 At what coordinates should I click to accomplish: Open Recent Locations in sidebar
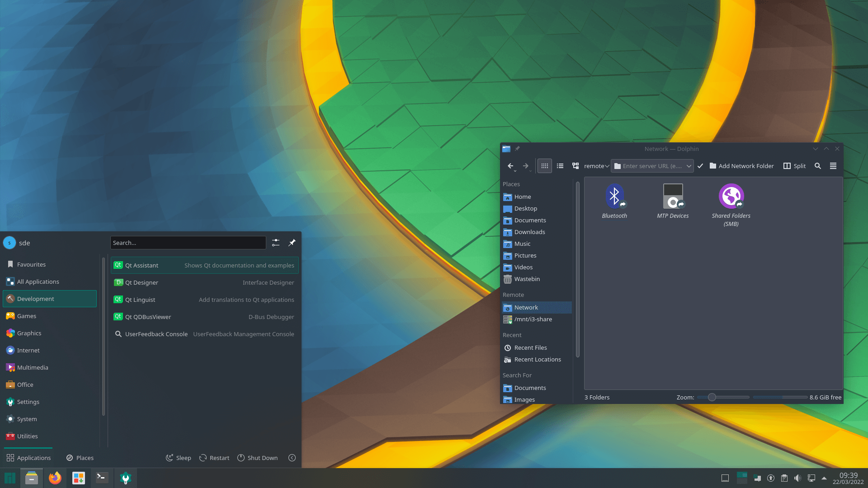(537, 360)
